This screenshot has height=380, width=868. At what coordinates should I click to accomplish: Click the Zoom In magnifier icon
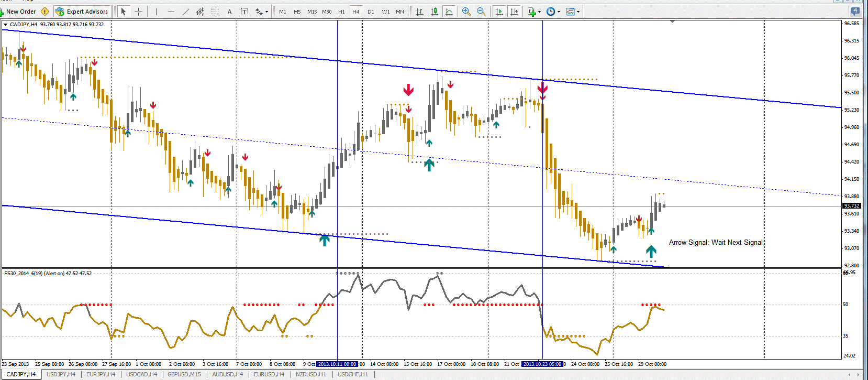pyautogui.click(x=466, y=12)
